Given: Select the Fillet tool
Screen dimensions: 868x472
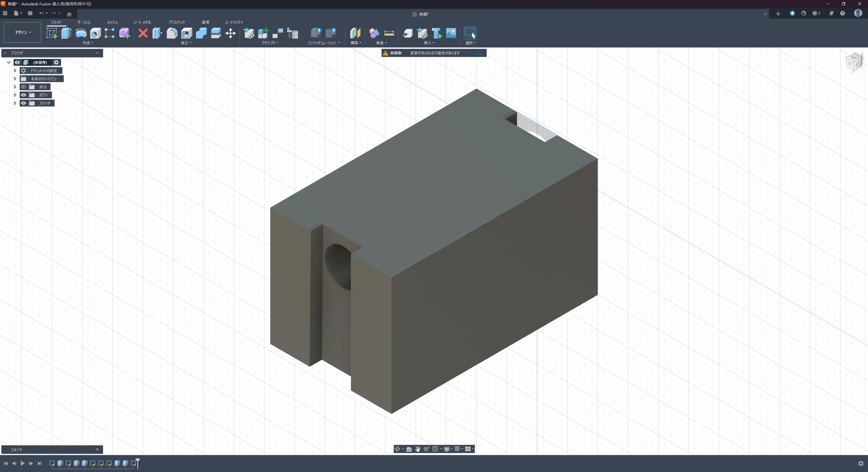Looking at the screenshot, I should pyautogui.click(x=172, y=33).
